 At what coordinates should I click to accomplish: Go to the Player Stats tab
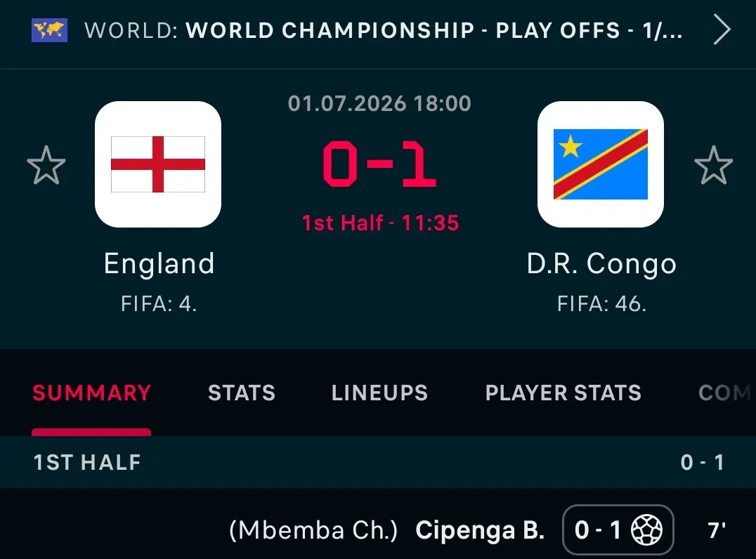click(x=563, y=393)
